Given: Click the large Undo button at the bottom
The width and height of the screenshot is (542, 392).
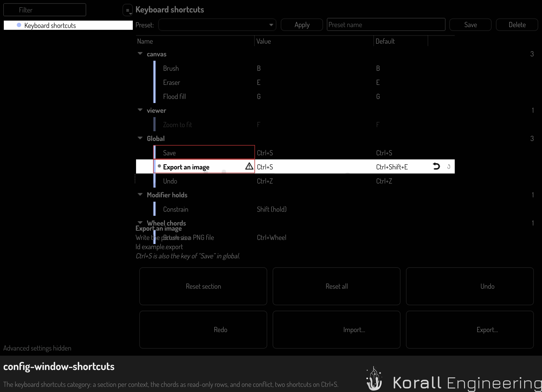Looking at the screenshot, I should click(470, 286).
